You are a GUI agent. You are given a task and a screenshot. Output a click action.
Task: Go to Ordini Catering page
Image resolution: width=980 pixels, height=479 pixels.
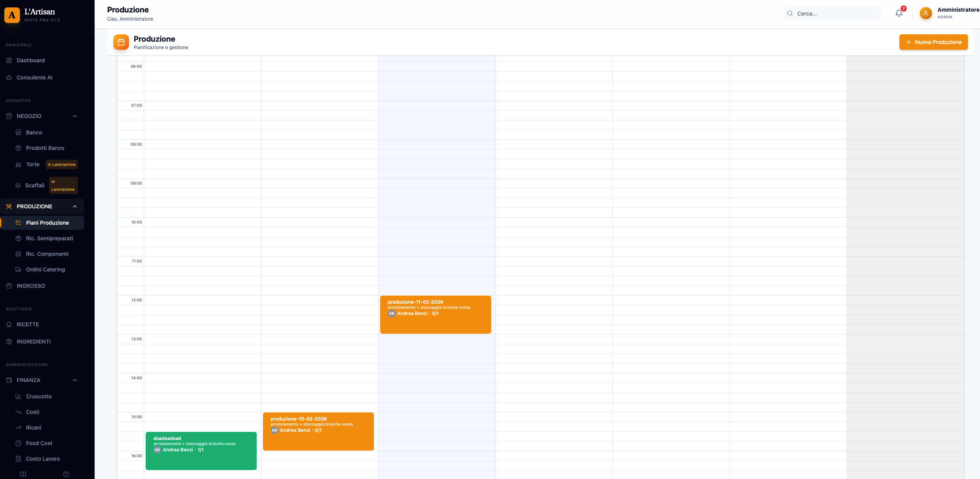pyautogui.click(x=45, y=269)
